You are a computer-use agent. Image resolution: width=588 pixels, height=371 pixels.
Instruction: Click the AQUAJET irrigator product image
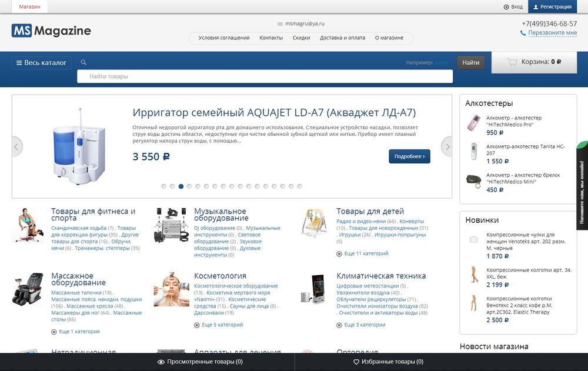79,146
